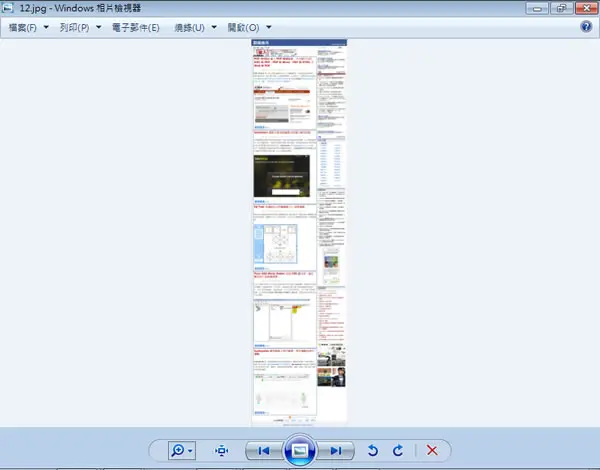Delete the photo with red X
This screenshot has height=470, width=600.
point(432,450)
